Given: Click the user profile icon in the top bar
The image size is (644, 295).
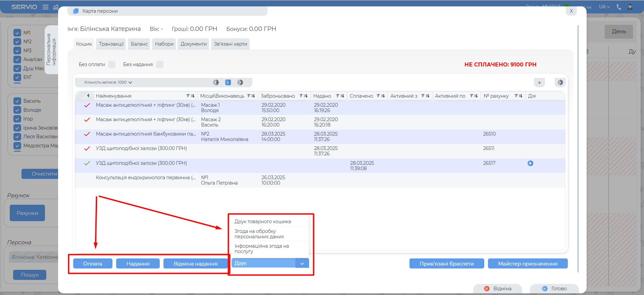Looking at the screenshot, I should click(630, 7).
